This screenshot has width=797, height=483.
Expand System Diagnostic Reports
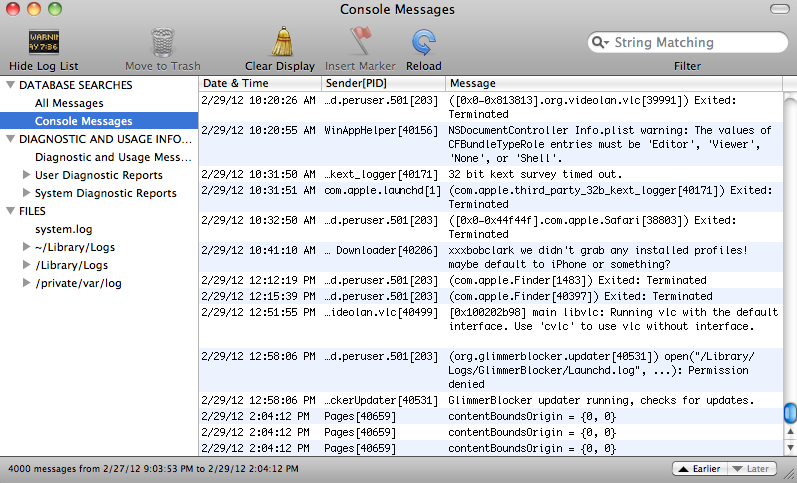tap(26, 193)
